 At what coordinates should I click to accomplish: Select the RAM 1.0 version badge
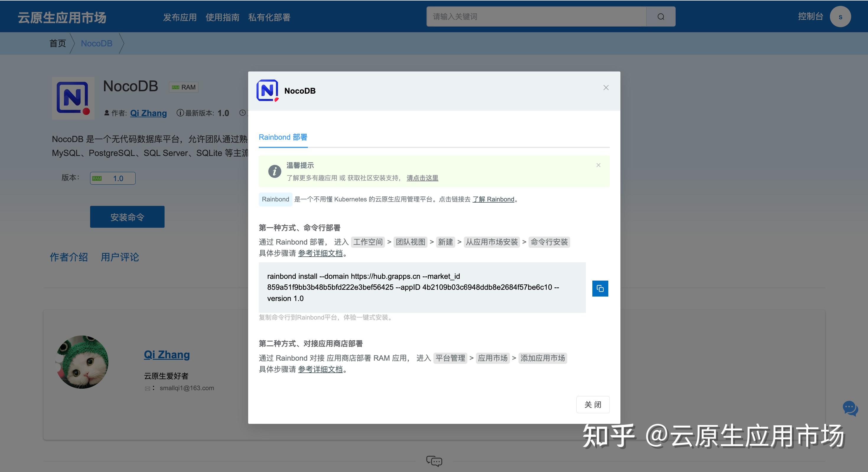pos(112,178)
